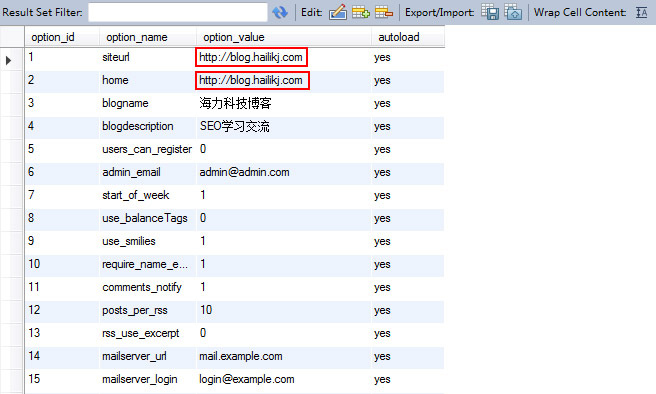Click the import records from file icon
The width and height of the screenshot is (656, 394).
513,13
